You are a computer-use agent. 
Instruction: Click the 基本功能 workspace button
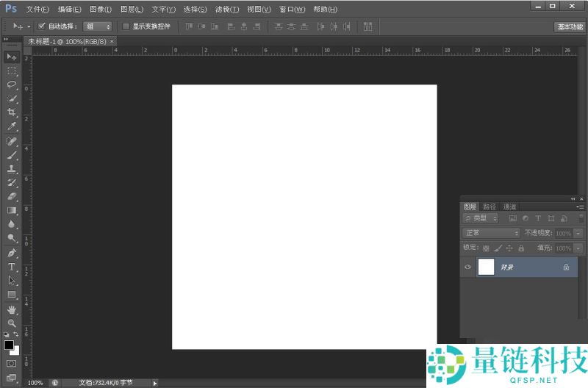[569, 26]
